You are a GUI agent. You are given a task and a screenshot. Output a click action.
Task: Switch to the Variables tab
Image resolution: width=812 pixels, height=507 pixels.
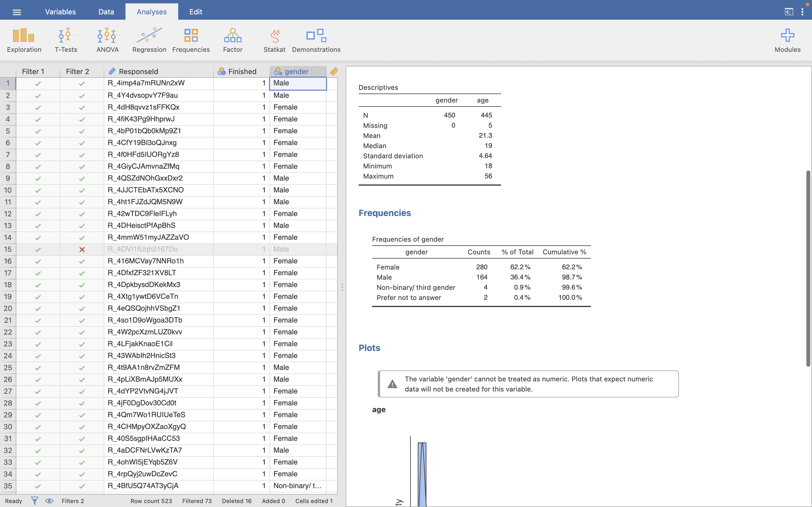coord(60,12)
